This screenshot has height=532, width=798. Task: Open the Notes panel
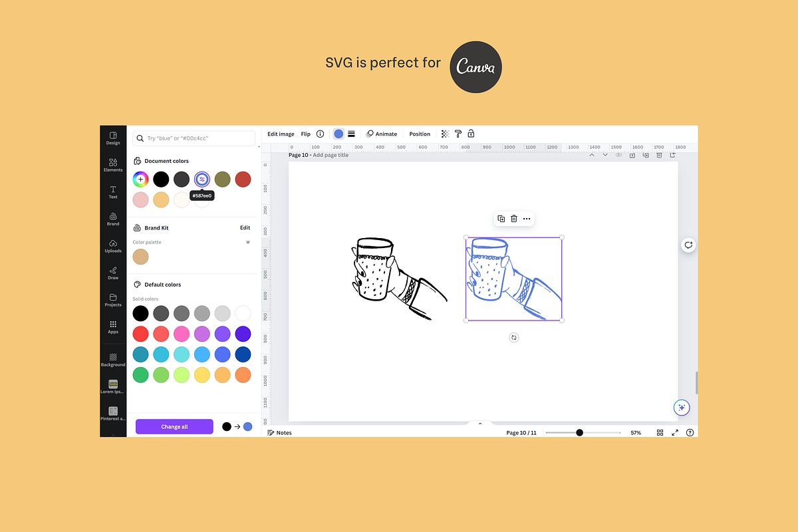[279, 432]
